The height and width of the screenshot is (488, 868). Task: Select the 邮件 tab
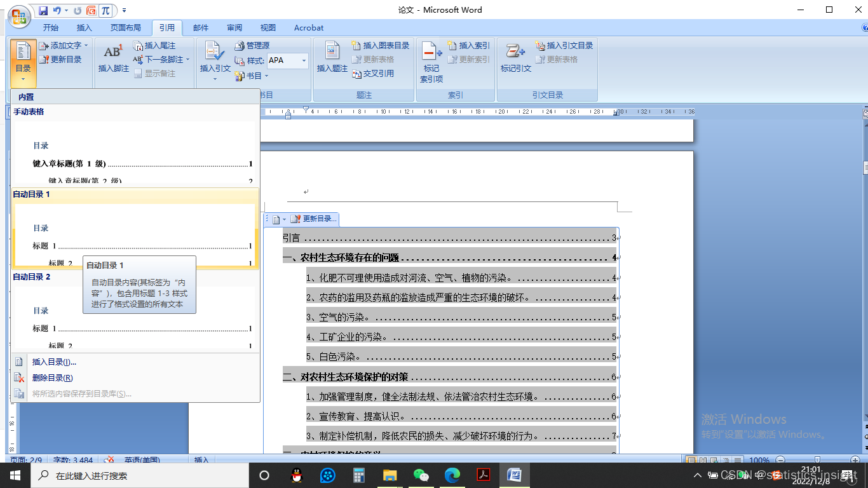[x=201, y=28]
